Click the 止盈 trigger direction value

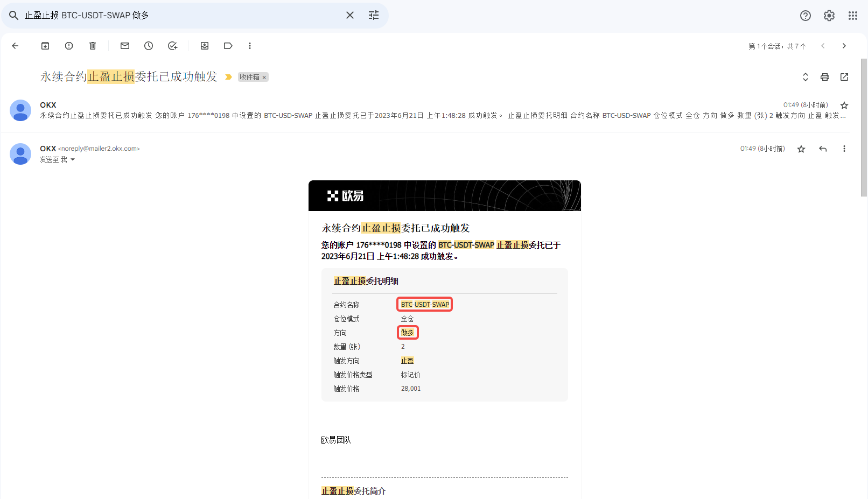tap(408, 361)
